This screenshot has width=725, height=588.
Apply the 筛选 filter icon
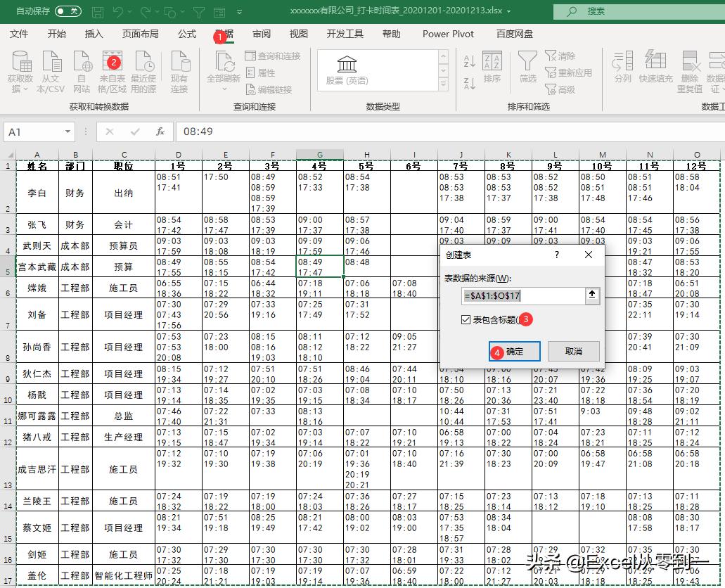pos(527,62)
